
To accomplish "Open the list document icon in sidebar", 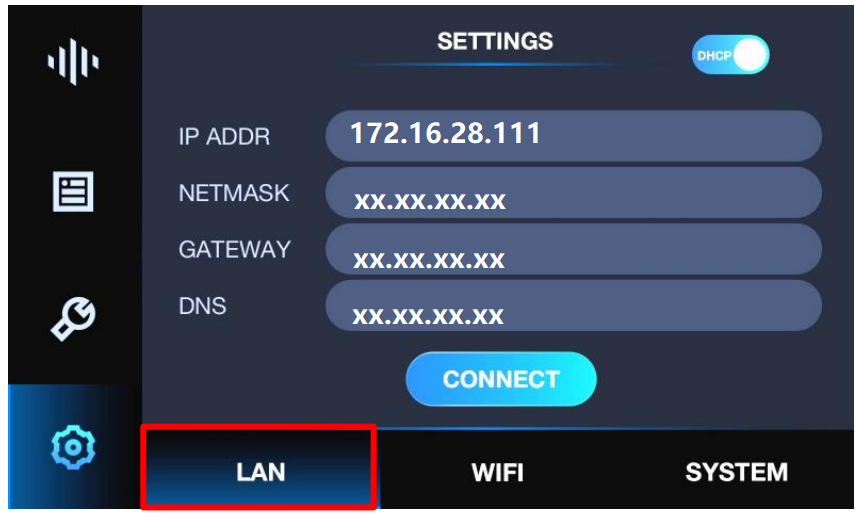I will click(73, 191).
